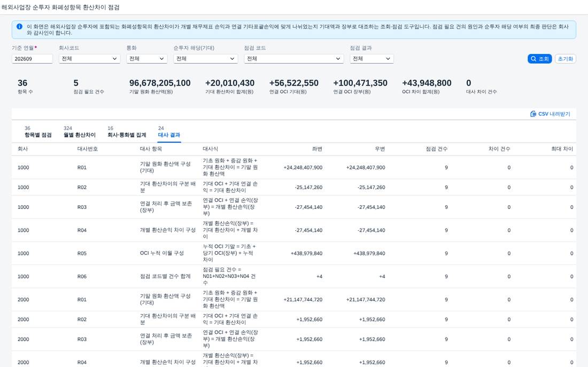The width and height of the screenshot is (588, 367).
Task: Click the blue info icon in the banner
Action: pos(19,27)
